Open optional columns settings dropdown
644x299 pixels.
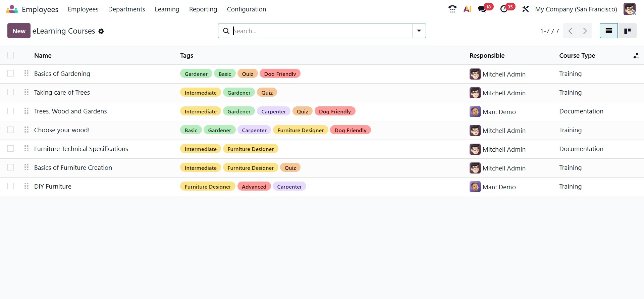[x=636, y=56]
